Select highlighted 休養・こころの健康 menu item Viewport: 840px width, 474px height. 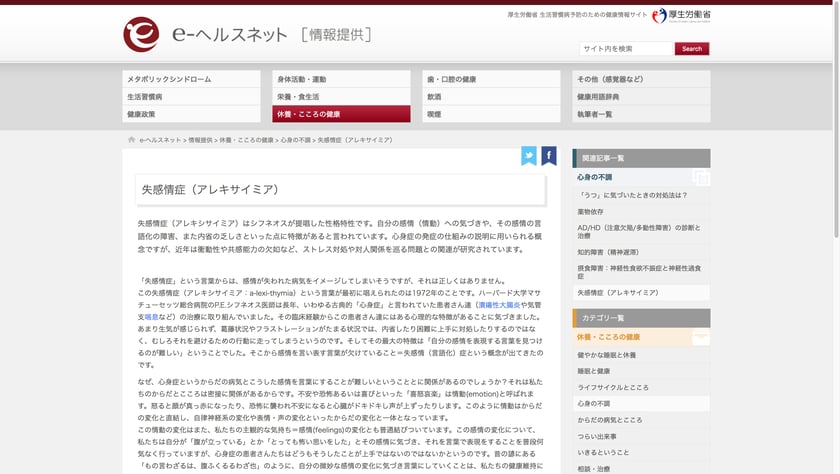(341, 114)
